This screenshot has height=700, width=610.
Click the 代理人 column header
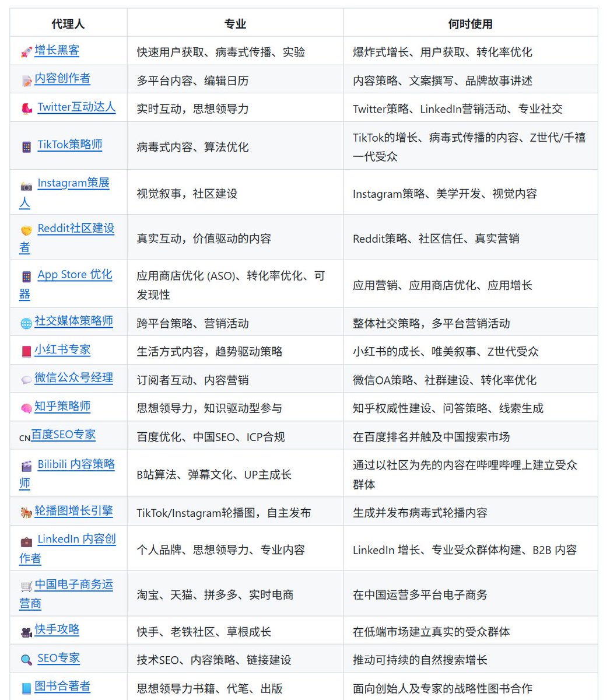pos(68,24)
